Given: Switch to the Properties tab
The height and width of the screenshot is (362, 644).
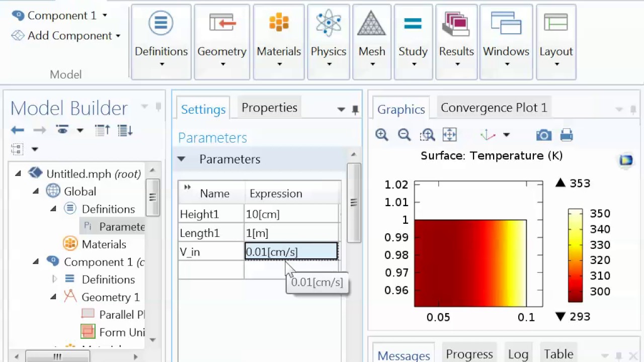Looking at the screenshot, I should pyautogui.click(x=269, y=108).
